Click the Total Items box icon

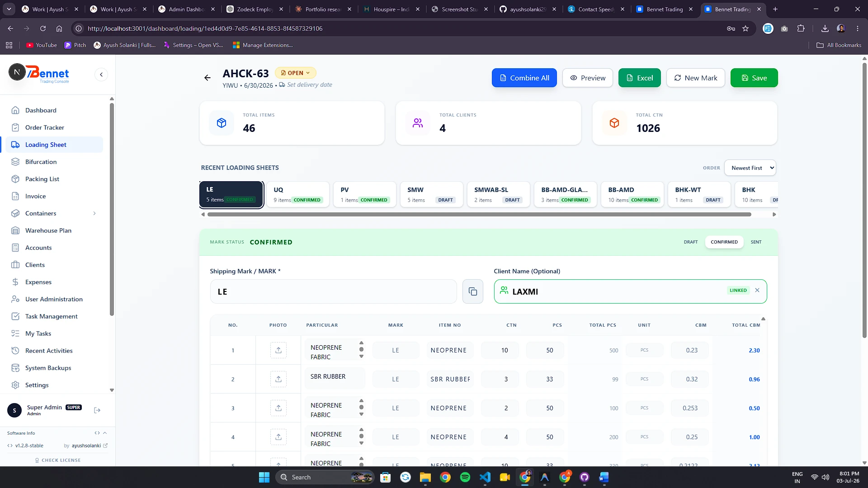222,123
